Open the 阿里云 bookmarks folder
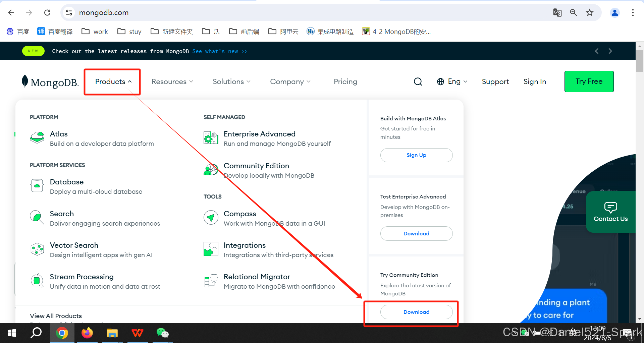This screenshot has height=343, width=644. coord(283,32)
